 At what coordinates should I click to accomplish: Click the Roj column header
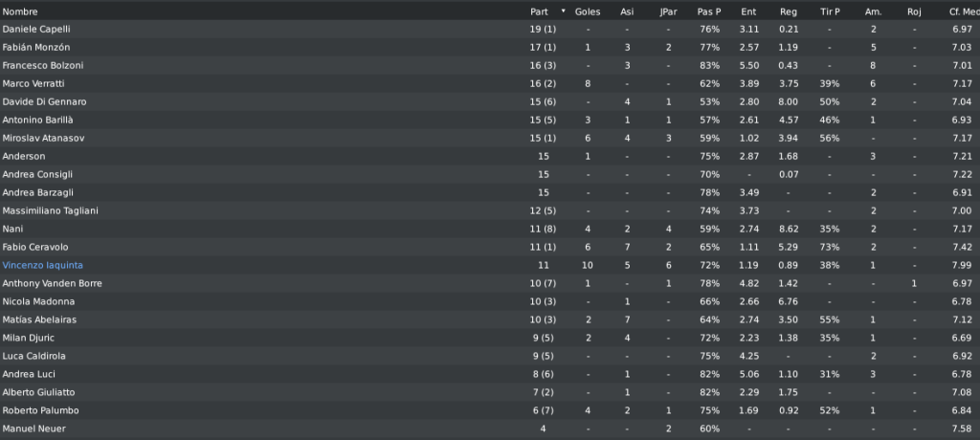914,11
